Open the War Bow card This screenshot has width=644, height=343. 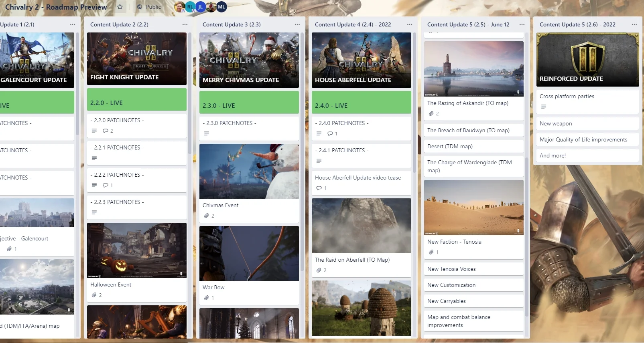click(249, 265)
